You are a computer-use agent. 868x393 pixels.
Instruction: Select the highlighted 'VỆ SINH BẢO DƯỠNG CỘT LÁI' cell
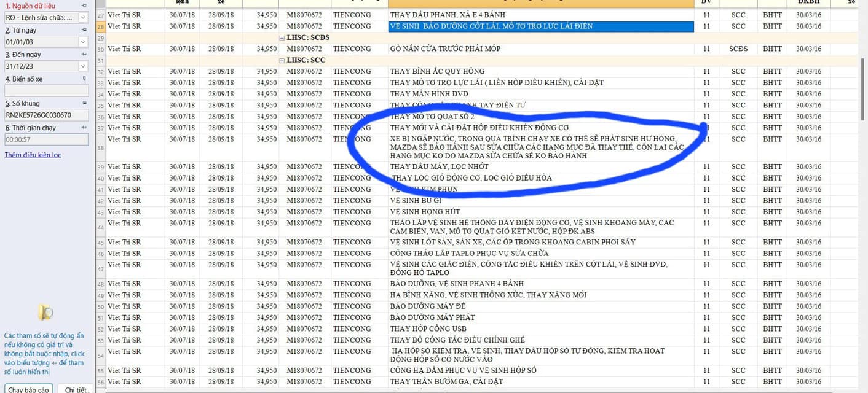541,26
